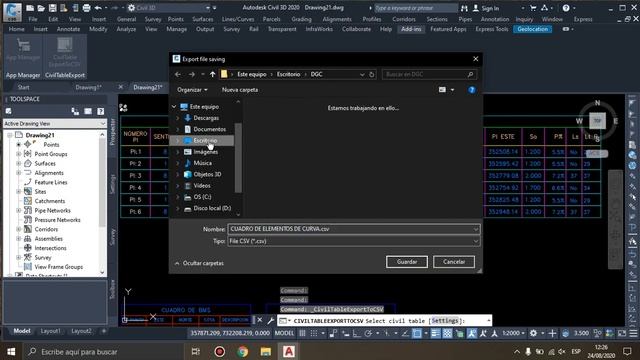This screenshot has height=360, width=640.
Task: Customize command line wrench icon
Action: [x=270, y=320]
